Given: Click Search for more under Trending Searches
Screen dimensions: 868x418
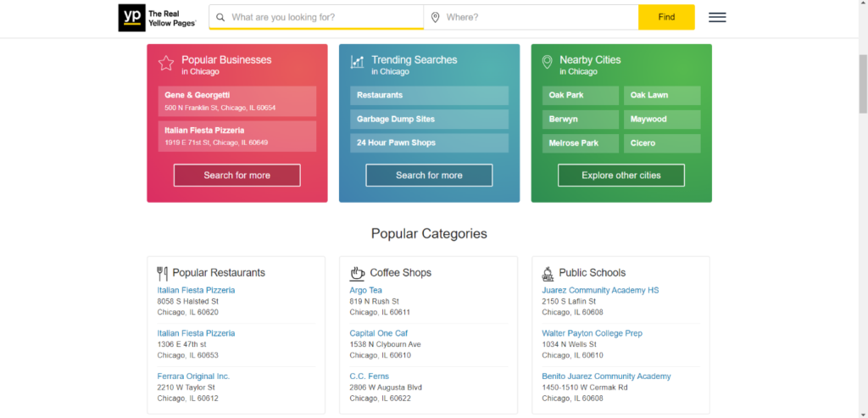Looking at the screenshot, I should 429,176.
